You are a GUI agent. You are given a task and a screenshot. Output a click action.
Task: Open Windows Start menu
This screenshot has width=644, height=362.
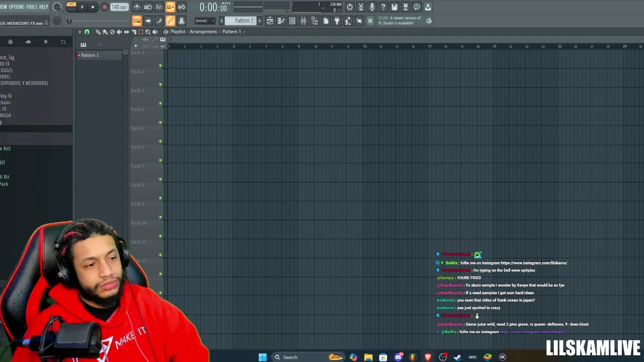(x=263, y=357)
